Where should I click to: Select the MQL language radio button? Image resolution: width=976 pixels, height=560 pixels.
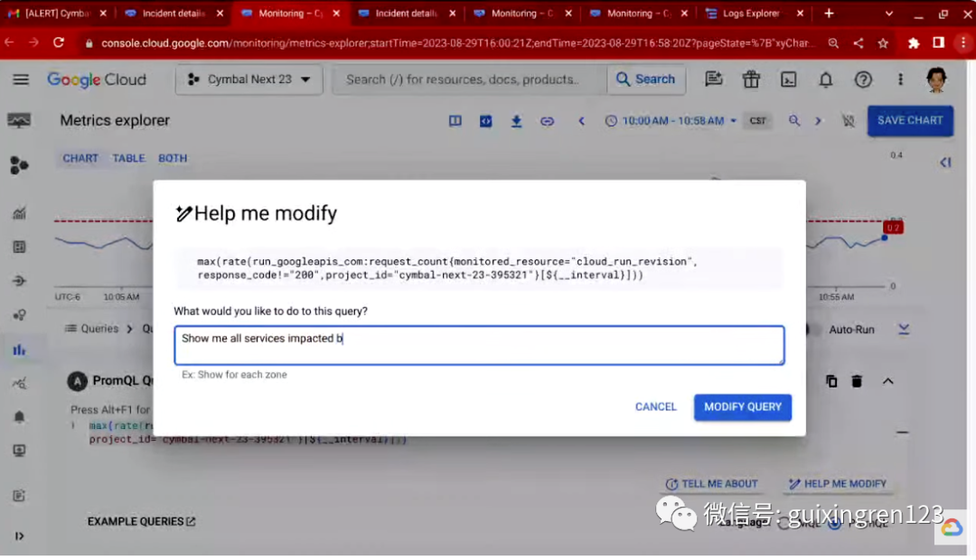tap(784, 523)
